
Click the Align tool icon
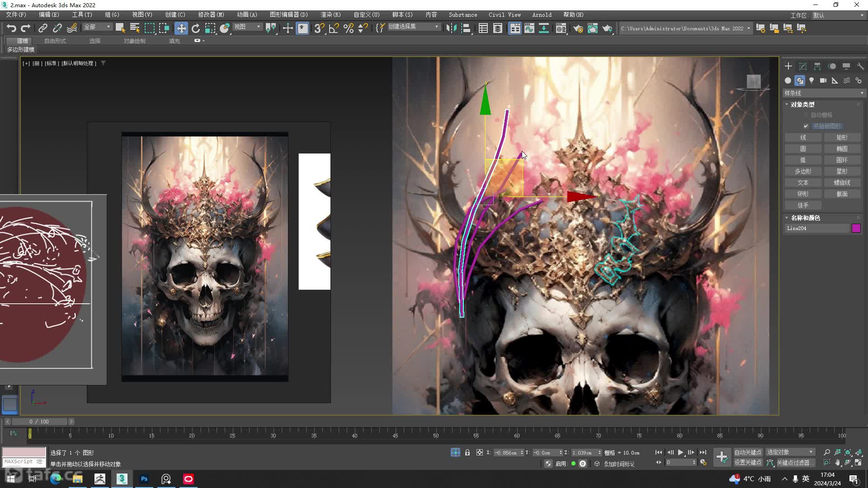[466, 28]
